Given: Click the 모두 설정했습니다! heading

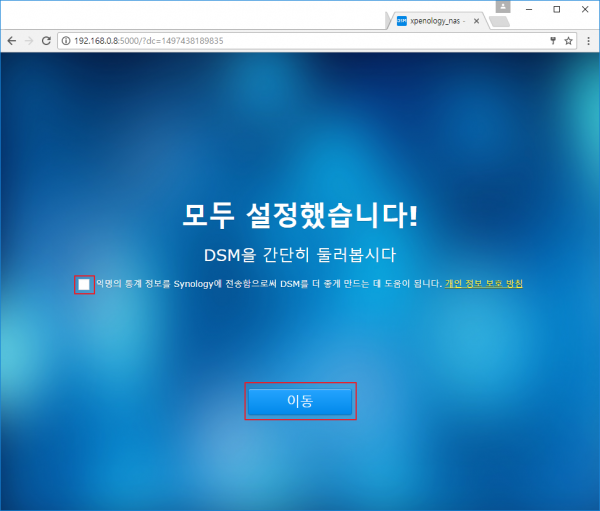Looking at the screenshot, I should point(300,216).
